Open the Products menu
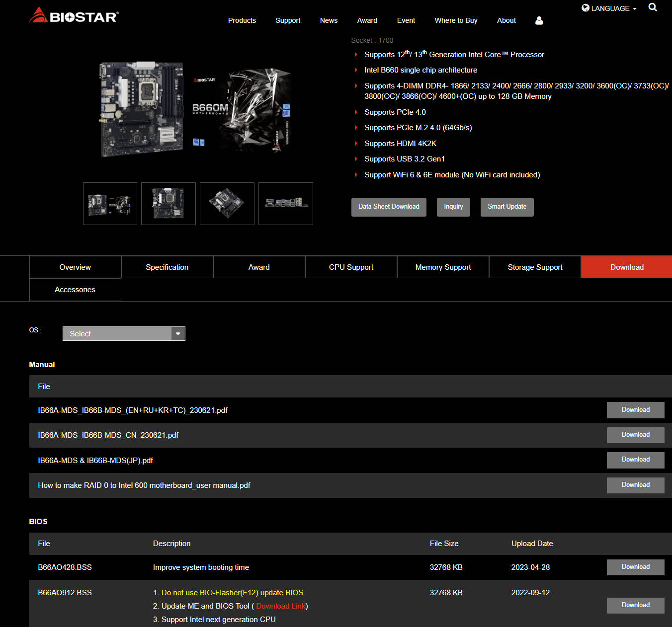This screenshot has width=672, height=627. [242, 20]
